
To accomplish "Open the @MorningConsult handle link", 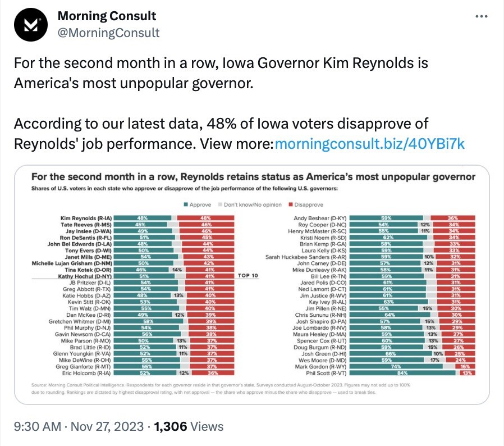I will click(108, 33).
